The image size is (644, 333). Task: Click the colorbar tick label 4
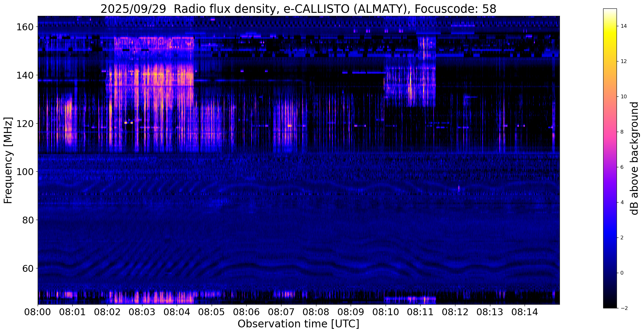(x=622, y=203)
